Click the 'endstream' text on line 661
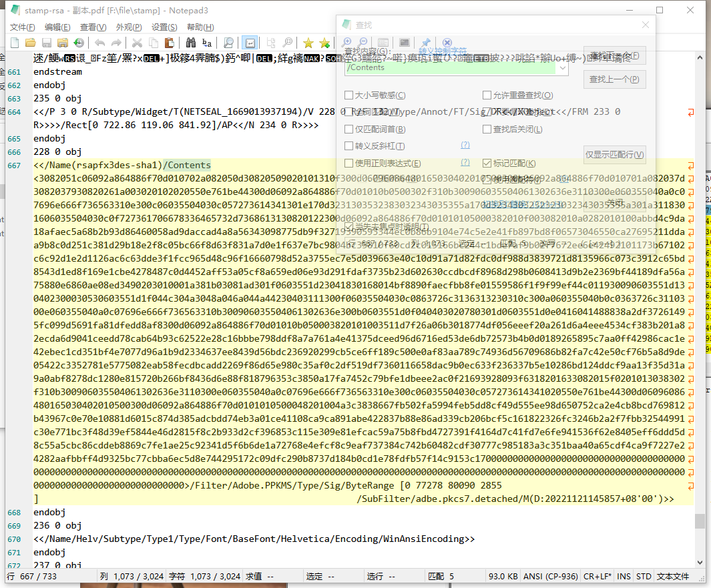711x588 pixels. pos(57,71)
